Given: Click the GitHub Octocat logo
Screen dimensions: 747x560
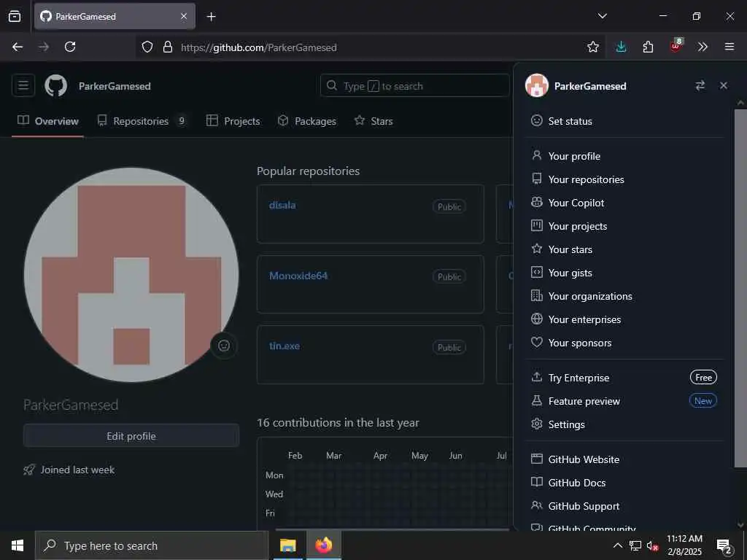Looking at the screenshot, I should (55, 86).
